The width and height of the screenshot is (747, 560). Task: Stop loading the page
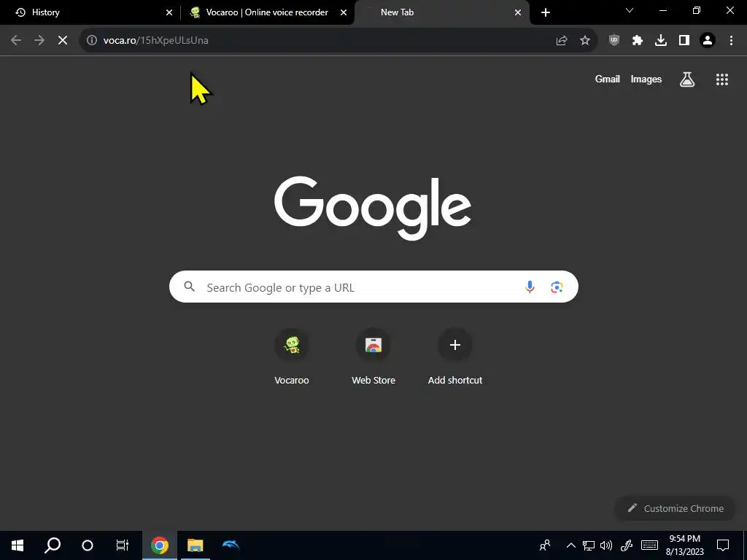63,41
